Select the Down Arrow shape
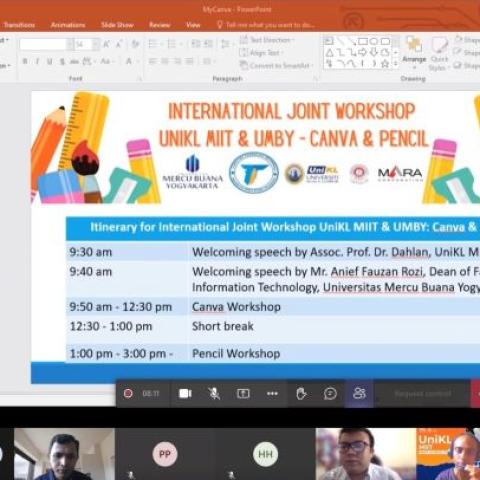 (374, 53)
